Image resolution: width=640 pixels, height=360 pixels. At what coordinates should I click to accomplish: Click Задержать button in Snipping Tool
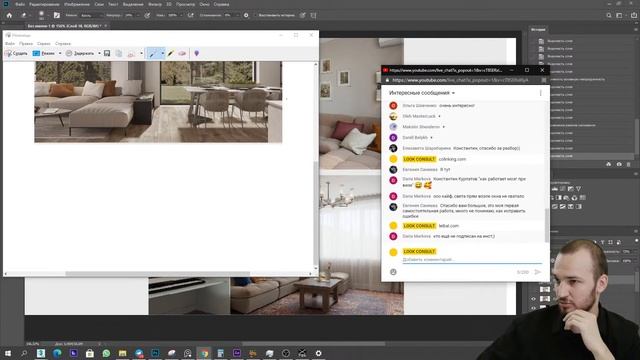pos(80,53)
